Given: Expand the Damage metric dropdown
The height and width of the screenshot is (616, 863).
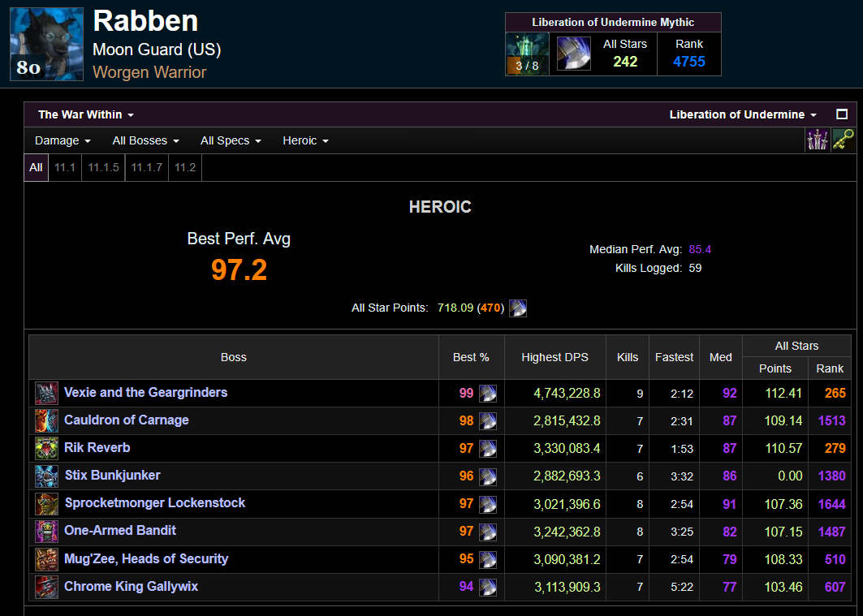Looking at the screenshot, I should pos(63,140).
